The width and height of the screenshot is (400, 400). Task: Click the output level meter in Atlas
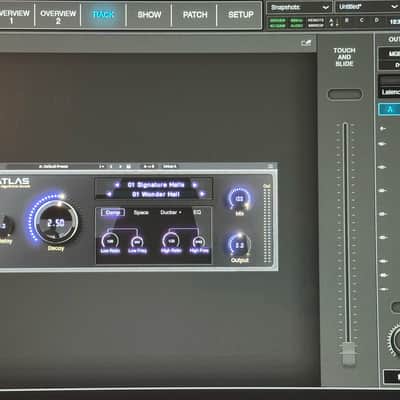click(267, 225)
